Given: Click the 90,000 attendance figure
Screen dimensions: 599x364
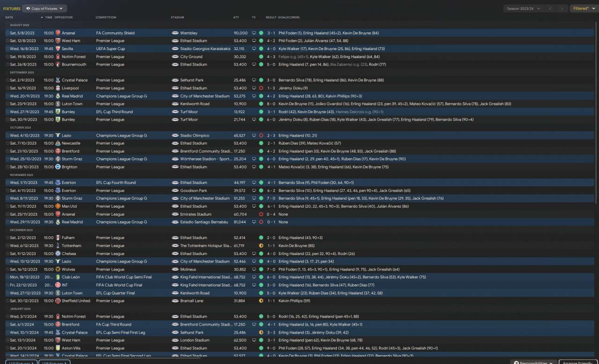Looking at the screenshot, I should [x=241, y=33].
